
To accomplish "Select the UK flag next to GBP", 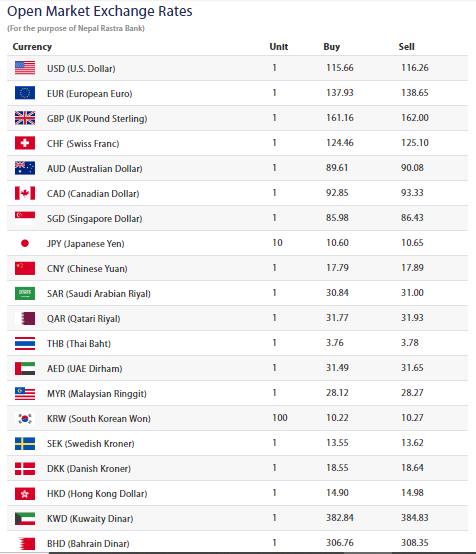I will (x=25, y=118).
